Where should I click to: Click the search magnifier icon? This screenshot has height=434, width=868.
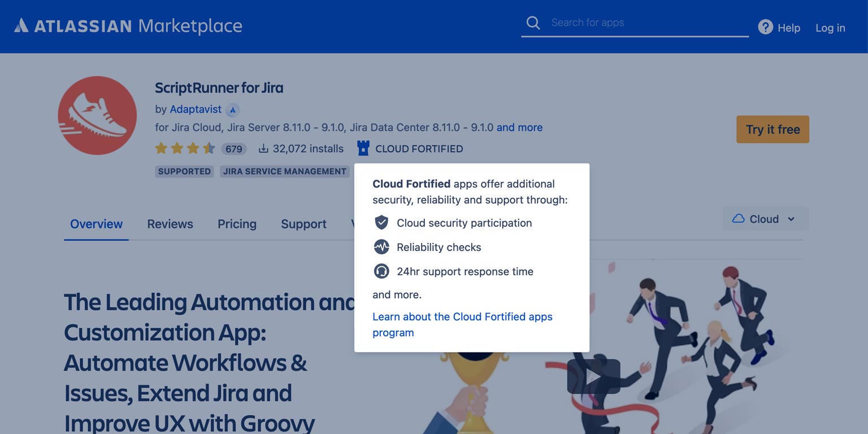tap(532, 23)
